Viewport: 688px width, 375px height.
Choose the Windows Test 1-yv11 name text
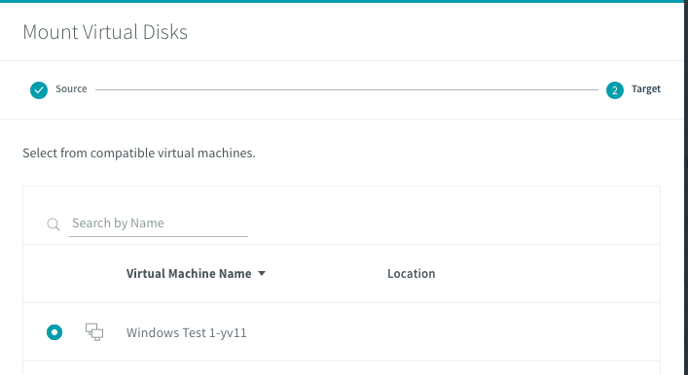186,333
